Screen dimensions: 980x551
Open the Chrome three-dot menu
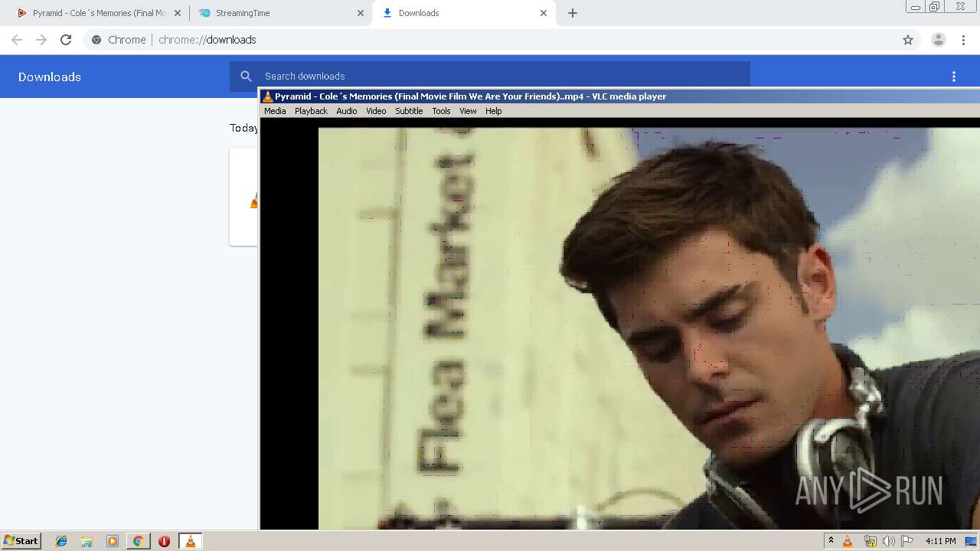(x=964, y=40)
